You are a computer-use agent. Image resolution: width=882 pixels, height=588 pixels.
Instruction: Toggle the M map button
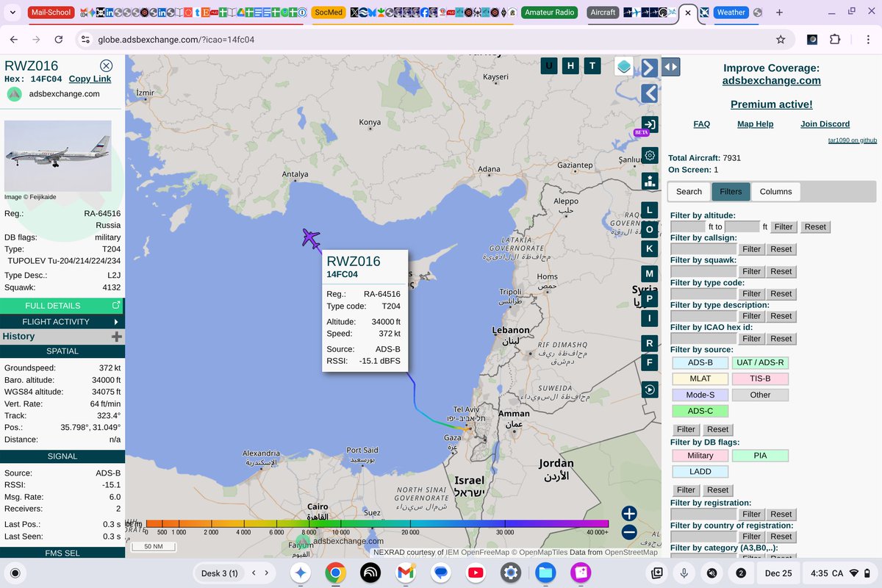[649, 274]
